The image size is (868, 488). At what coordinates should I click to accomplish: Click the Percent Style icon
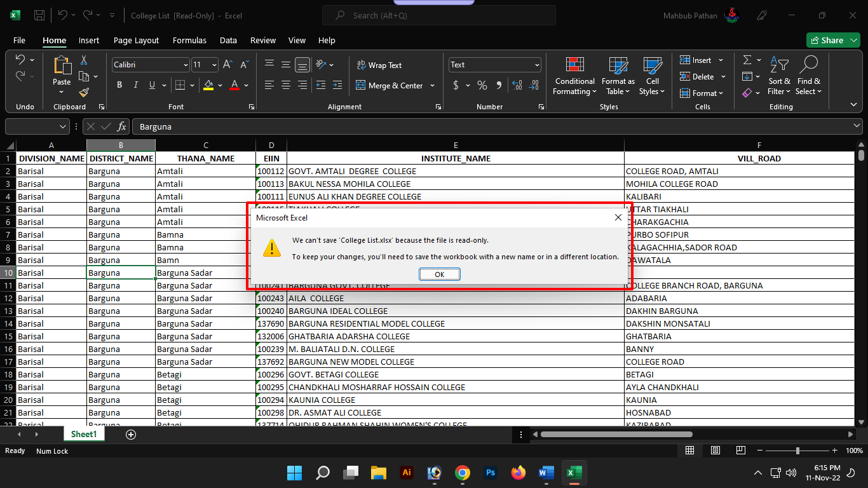pyautogui.click(x=482, y=85)
